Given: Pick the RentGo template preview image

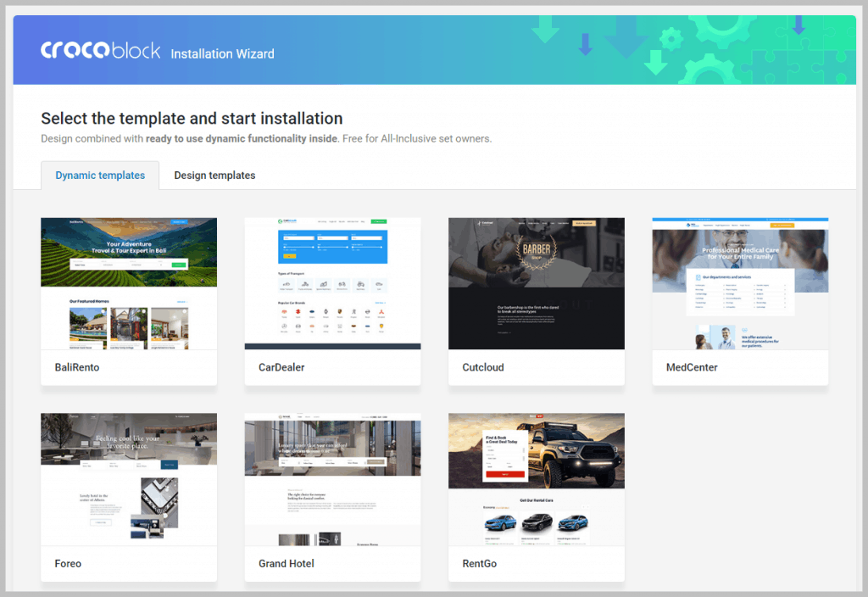Looking at the screenshot, I should pyautogui.click(x=536, y=478).
